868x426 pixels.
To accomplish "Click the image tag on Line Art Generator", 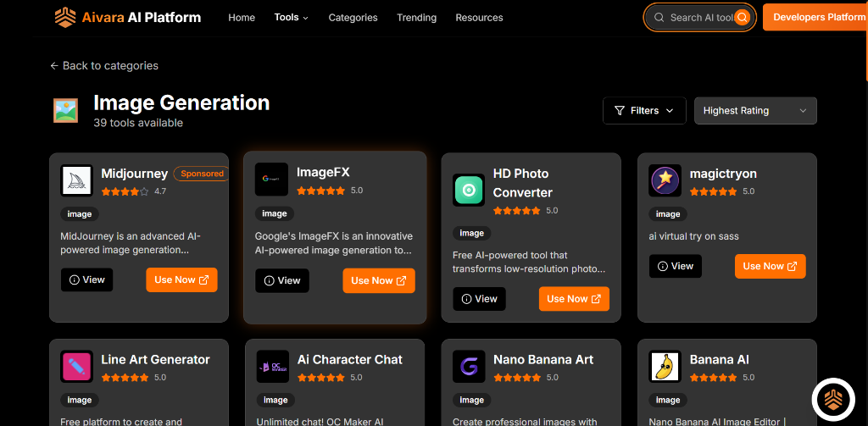I will click(80, 400).
